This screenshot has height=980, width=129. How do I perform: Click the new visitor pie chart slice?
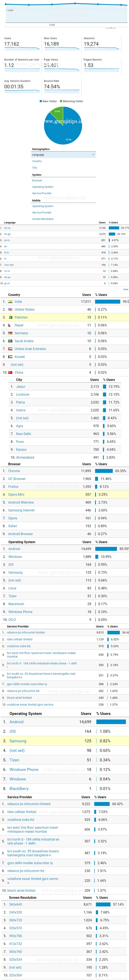point(65,129)
